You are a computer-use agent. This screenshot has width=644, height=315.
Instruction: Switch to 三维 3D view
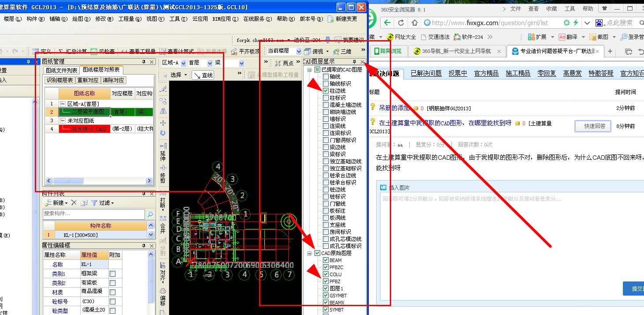pyautogui.click(x=343, y=51)
